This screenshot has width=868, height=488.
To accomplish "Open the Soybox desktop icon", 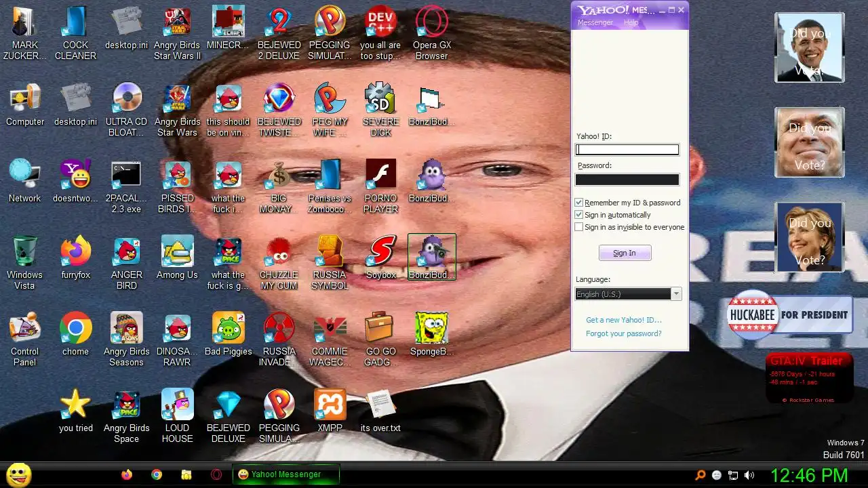I will pyautogui.click(x=381, y=258).
